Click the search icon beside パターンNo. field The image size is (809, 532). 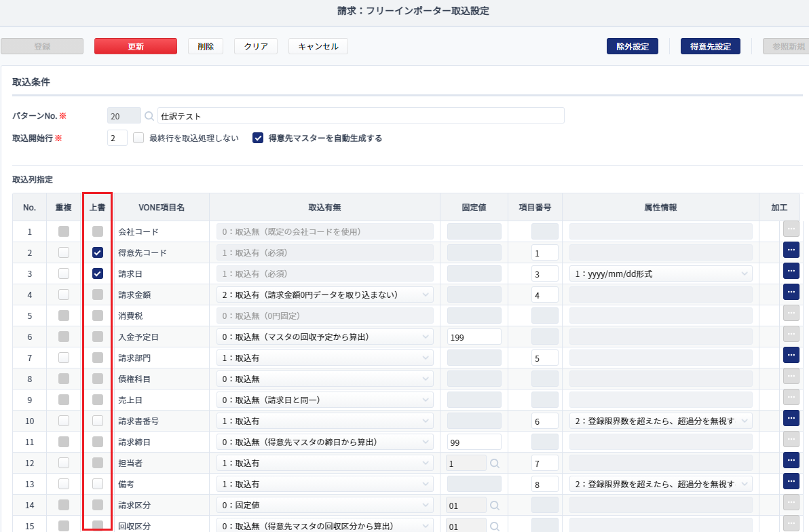click(149, 116)
